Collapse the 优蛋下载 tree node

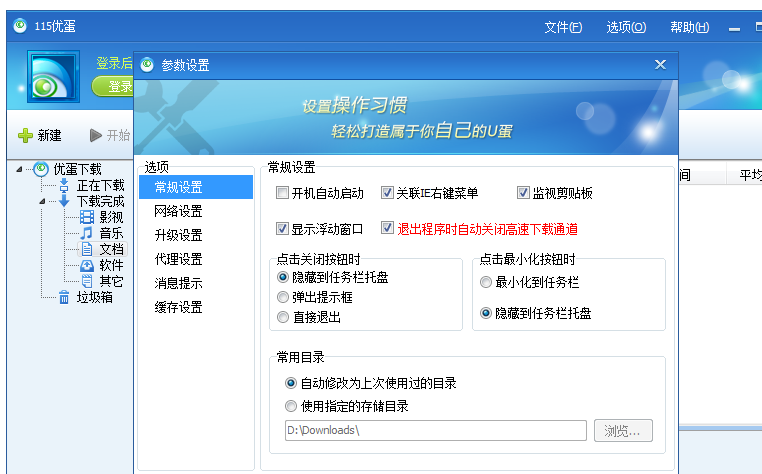pos(19,169)
